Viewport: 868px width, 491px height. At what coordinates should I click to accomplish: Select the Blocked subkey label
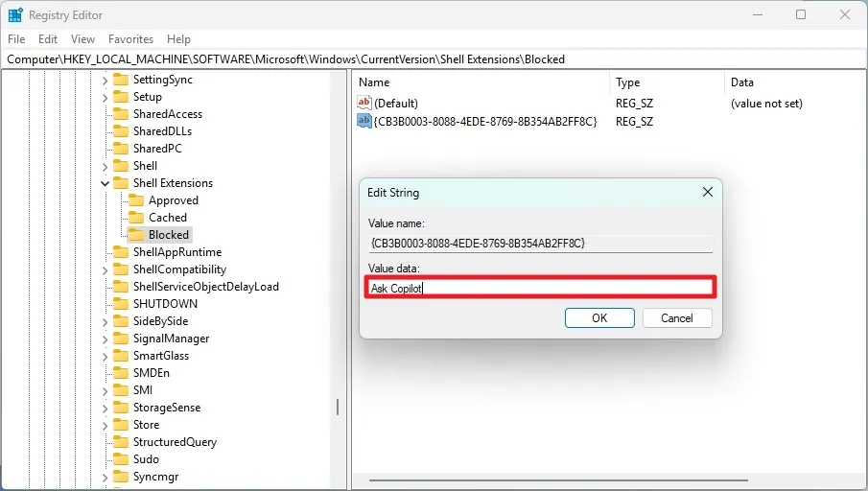[x=169, y=235]
